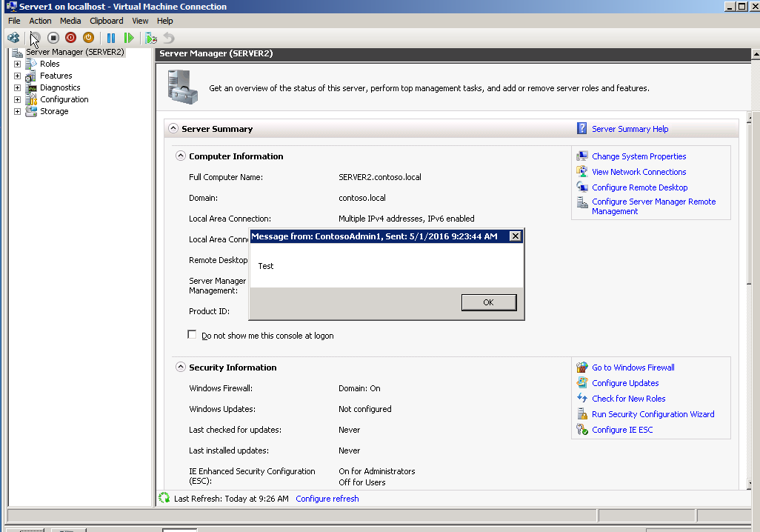Open the View menu
Viewport: 760px width, 532px height.
[x=140, y=21]
